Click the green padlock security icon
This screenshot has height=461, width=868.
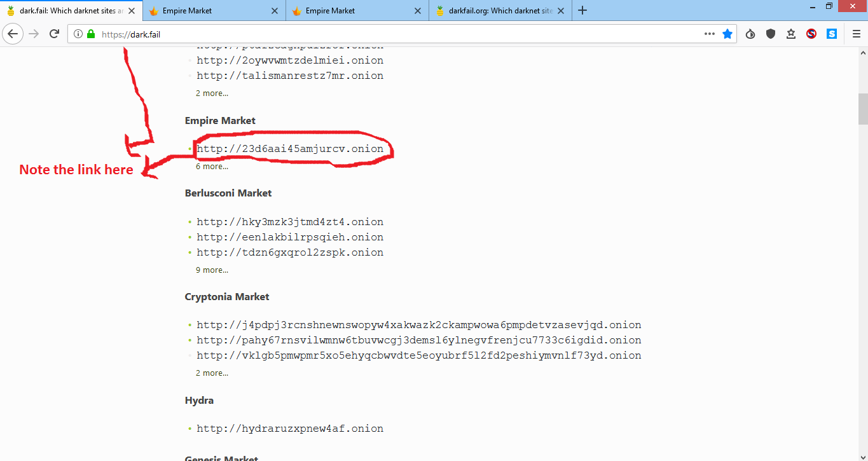(91, 34)
